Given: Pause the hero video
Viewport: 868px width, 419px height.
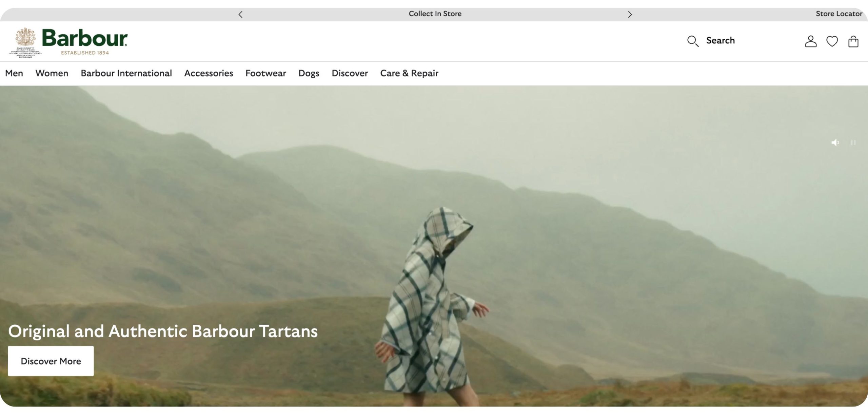Looking at the screenshot, I should [853, 142].
